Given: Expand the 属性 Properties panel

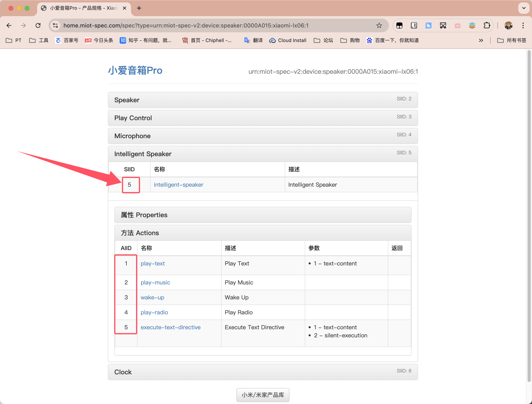Looking at the screenshot, I should click(x=263, y=215).
